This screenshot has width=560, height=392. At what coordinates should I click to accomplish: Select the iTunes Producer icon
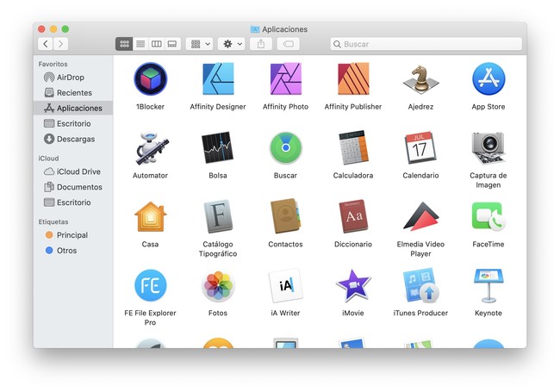pos(420,286)
